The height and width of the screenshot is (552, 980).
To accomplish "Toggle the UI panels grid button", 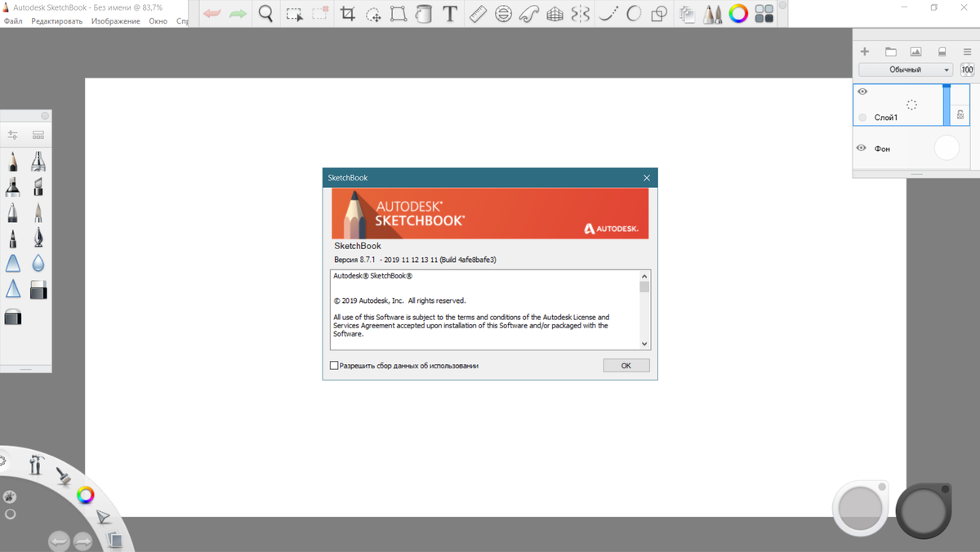I will tap(764, 14).
